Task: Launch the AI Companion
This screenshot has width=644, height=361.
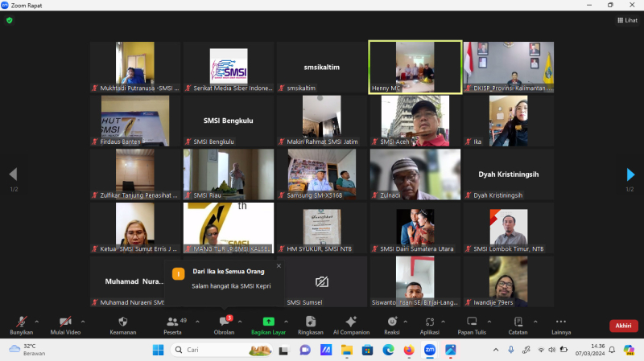Action: click(x=351, y=324)
